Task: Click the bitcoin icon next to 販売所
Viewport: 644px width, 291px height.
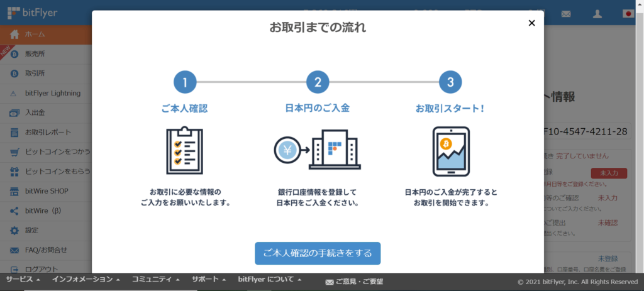Action: 14,54
